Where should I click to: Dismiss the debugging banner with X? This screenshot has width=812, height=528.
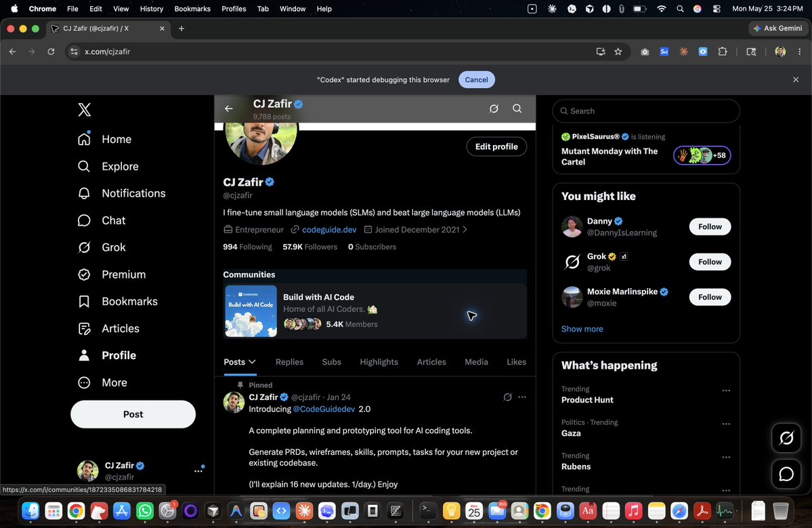(x=796, y=80)
